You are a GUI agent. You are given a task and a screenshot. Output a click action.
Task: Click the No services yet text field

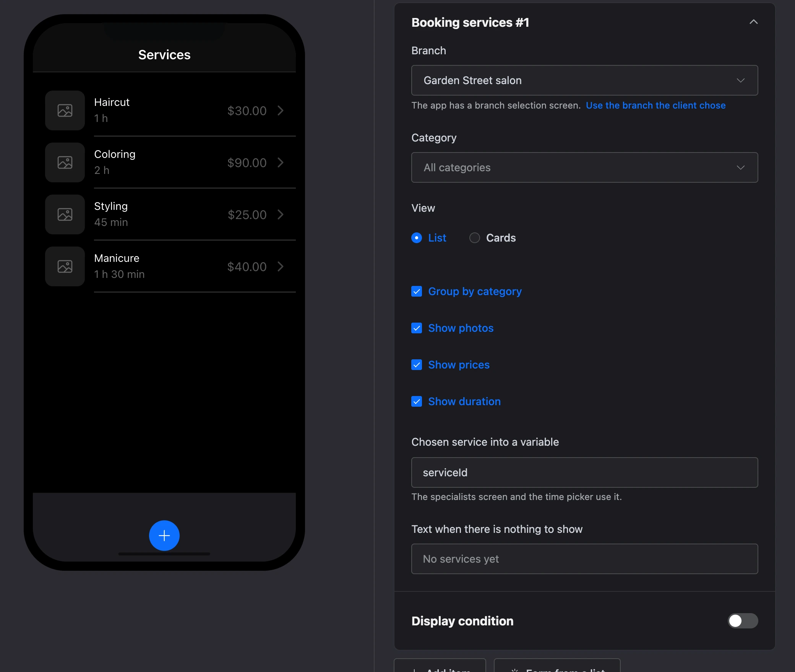point(584,559)
